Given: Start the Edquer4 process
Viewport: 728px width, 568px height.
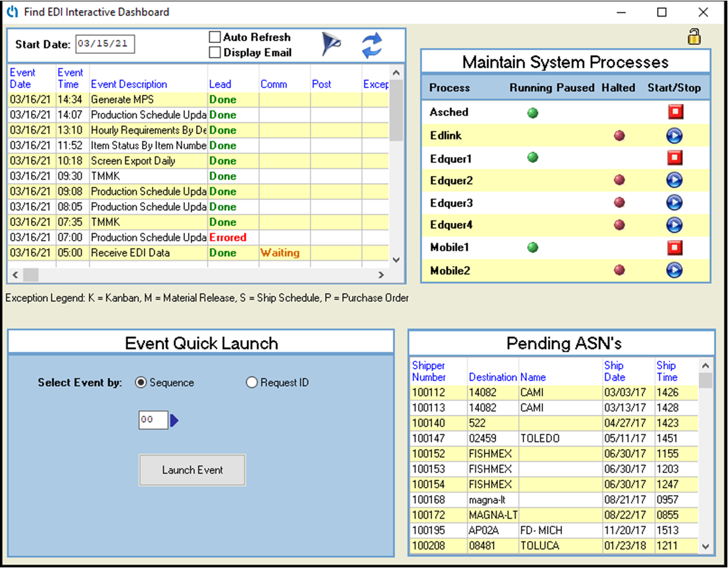Looking at the screenshot, I should point(674,225).
